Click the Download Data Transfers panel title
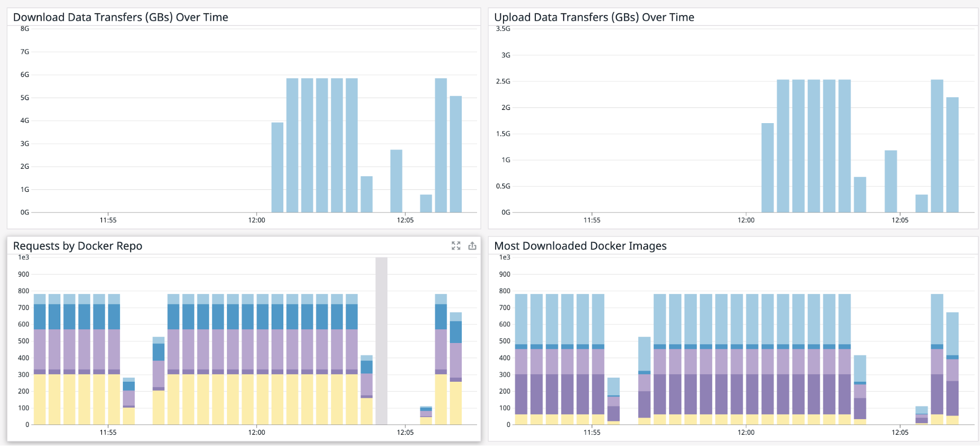The height and width of the screenshot is (446, 980). click(x=121, y=17)
